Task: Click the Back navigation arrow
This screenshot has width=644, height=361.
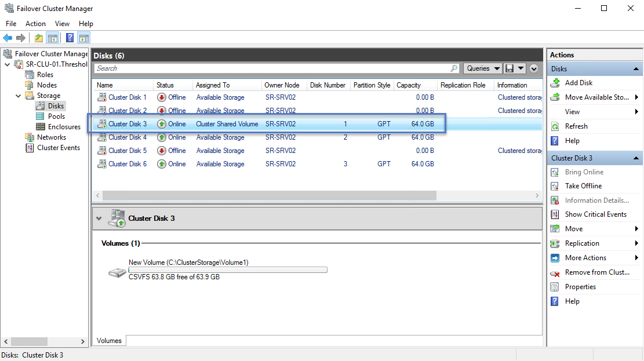Action: pyautogui.click(x=8, y=38)
